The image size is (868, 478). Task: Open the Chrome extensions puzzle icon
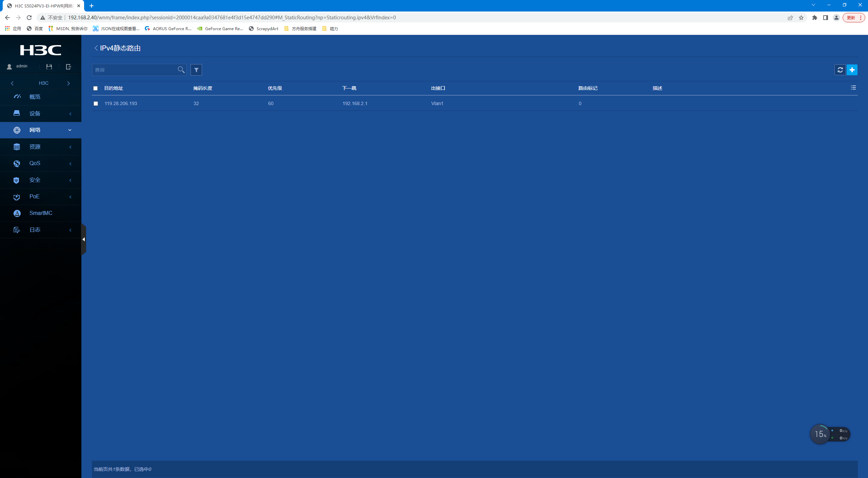814,18
